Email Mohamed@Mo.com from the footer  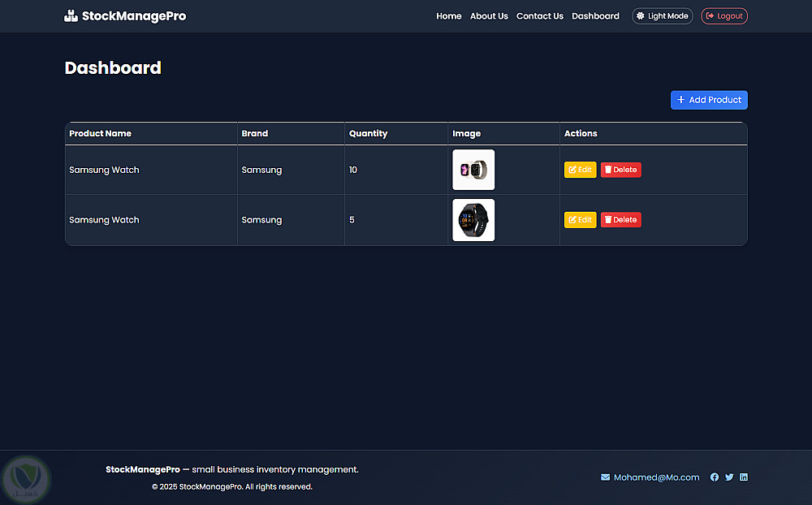pos(656,477)
